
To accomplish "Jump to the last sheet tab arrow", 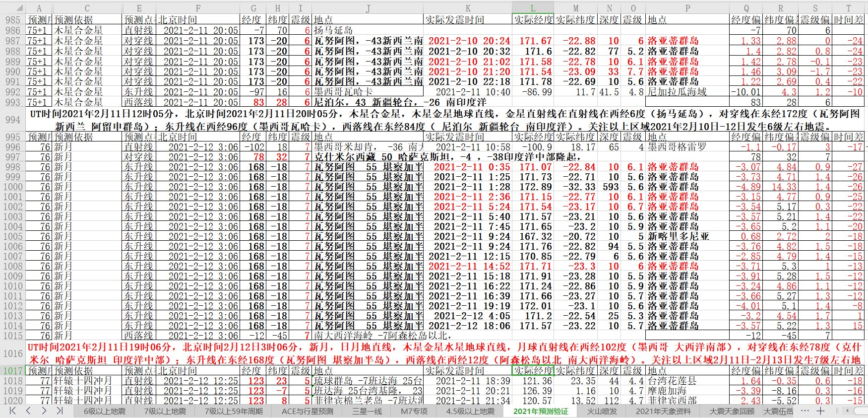I will click(60, 411).
